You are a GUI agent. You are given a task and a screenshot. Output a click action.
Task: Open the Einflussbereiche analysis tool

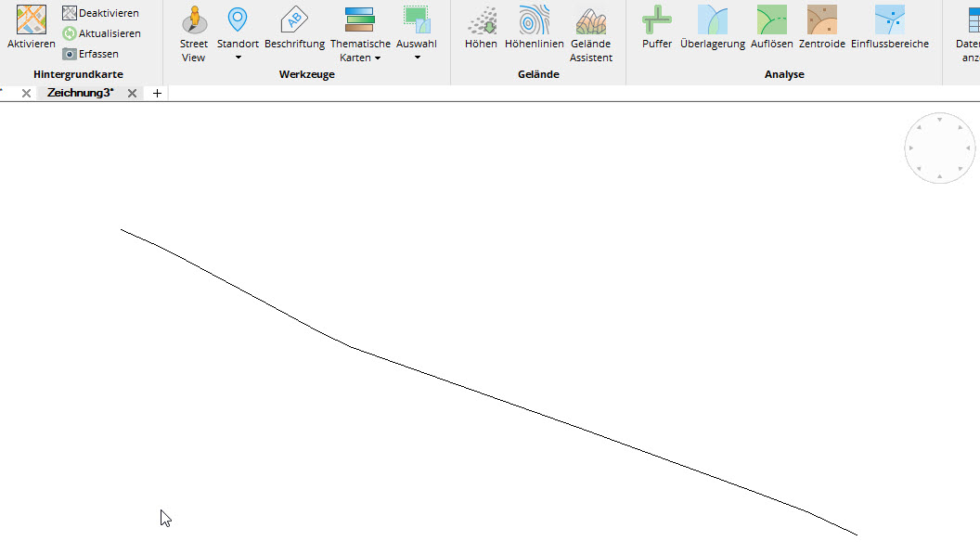pyautogui.click(x=889, y=28)
